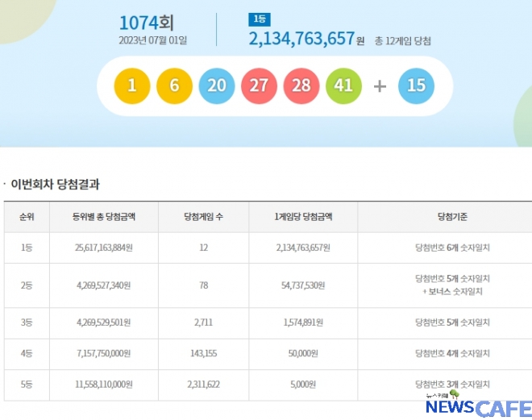Select the 1게임당 당첨금액 column header
The image size is (532, 420).
tap(303, 217)
